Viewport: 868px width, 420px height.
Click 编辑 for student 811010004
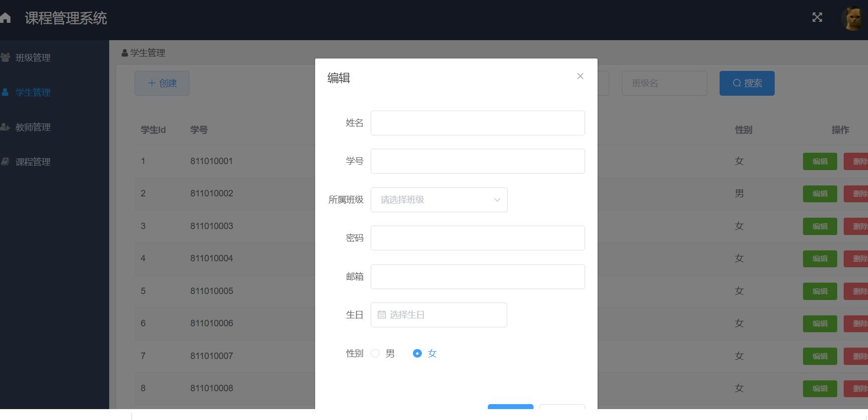[820, 259]
